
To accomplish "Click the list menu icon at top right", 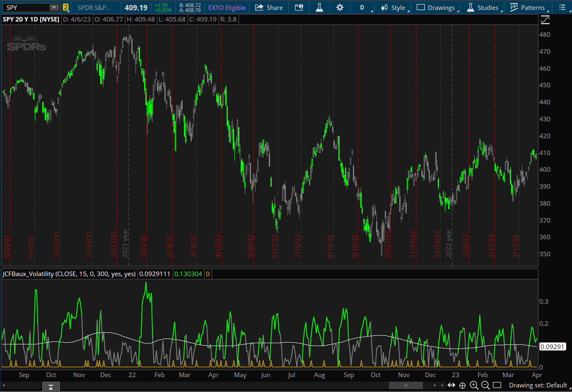I will coord(562,7).
